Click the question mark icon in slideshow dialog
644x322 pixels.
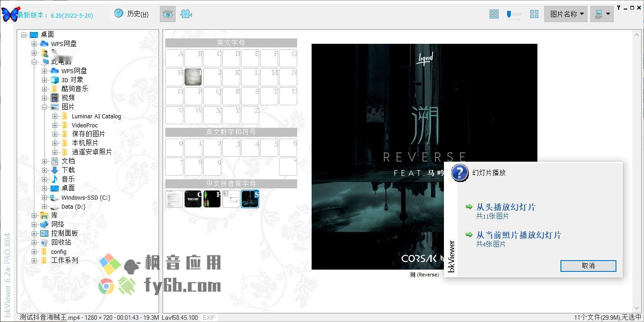[x=460, y=173]
